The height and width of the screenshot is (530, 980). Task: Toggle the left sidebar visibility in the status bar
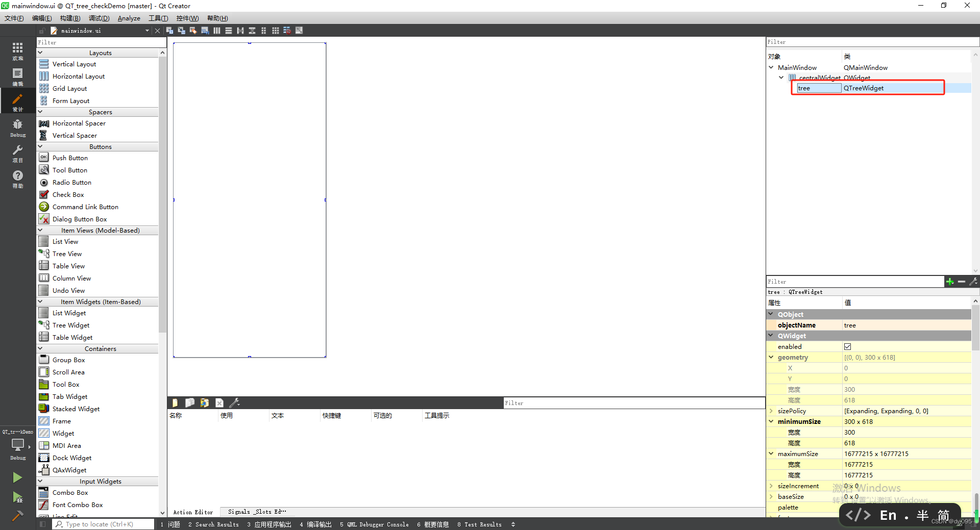point(43,524)
